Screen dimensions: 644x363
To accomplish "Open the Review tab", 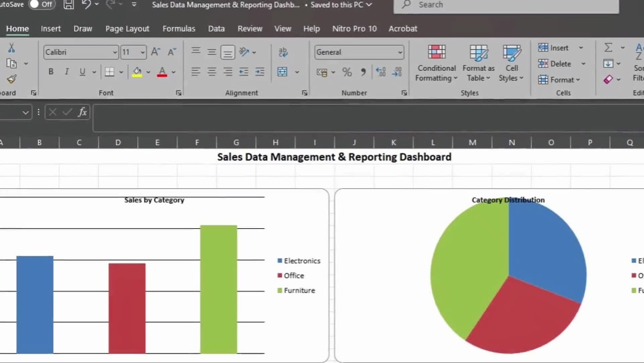I will coord(250,29).
